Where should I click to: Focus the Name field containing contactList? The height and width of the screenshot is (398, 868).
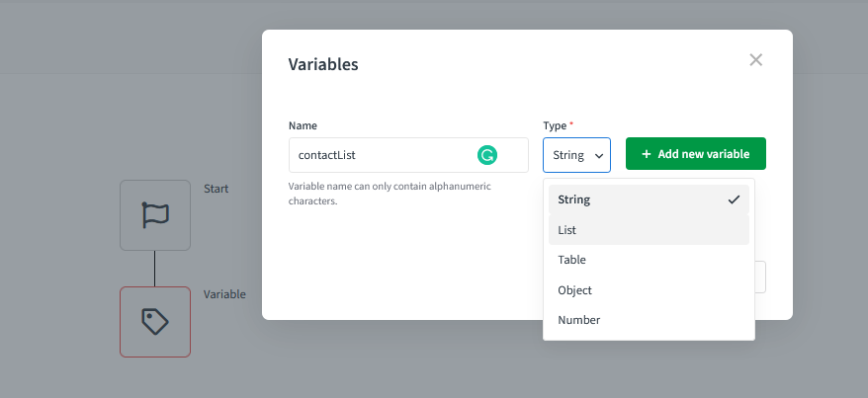coord(381,155)
